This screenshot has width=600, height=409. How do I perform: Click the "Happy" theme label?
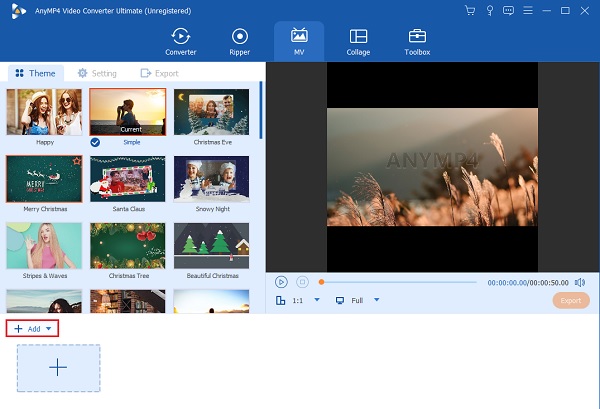(45, 142)
